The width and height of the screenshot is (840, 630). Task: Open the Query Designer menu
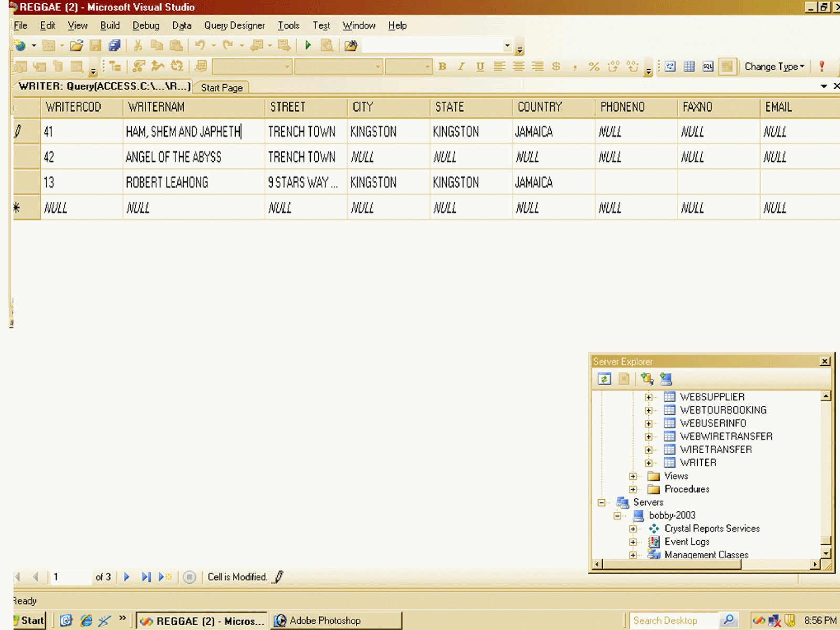(x=234, y=25)
